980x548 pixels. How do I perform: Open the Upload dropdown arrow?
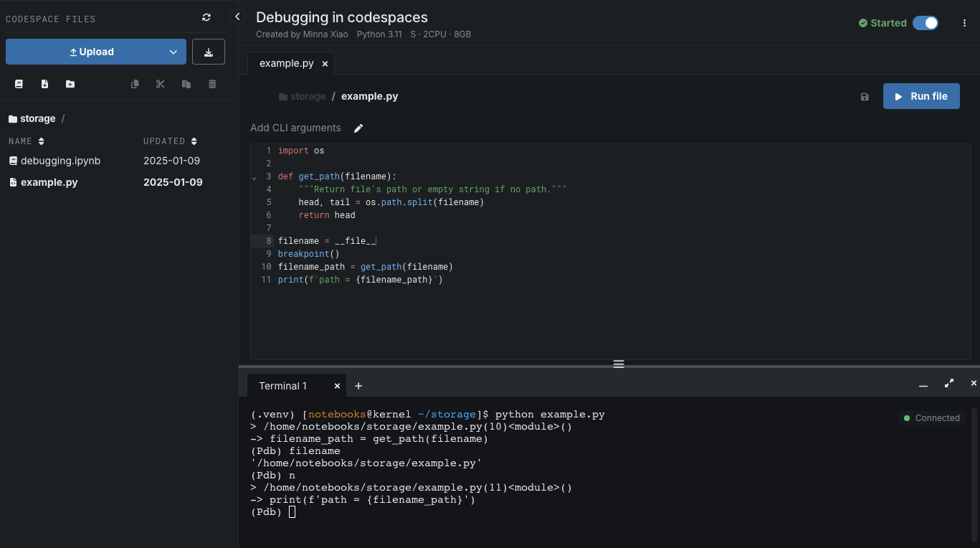(173, 52)
